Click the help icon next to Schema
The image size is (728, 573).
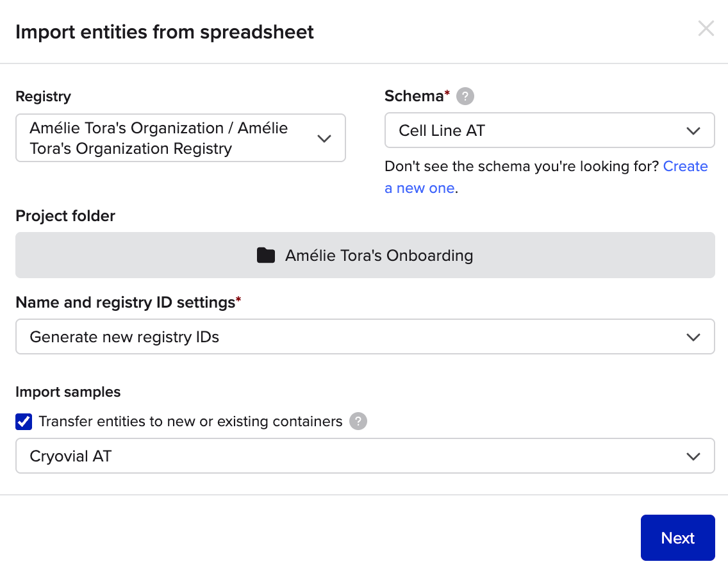point(465,97)
